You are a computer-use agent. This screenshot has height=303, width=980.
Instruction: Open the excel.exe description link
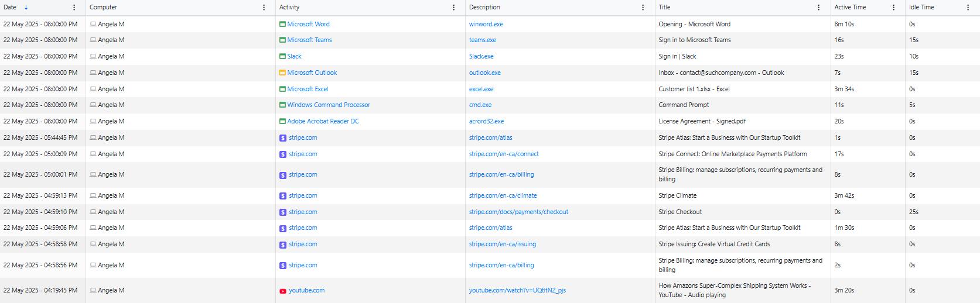coord(482,89)
